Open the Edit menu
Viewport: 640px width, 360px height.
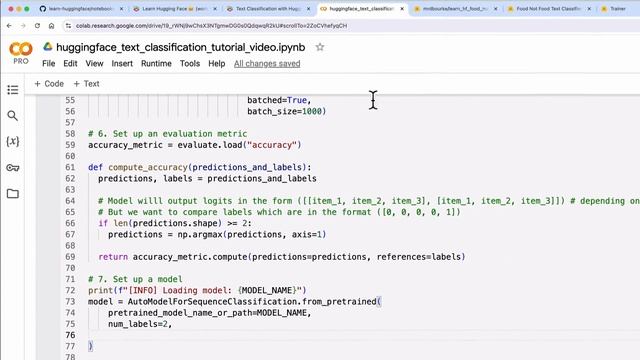[70, 64]
